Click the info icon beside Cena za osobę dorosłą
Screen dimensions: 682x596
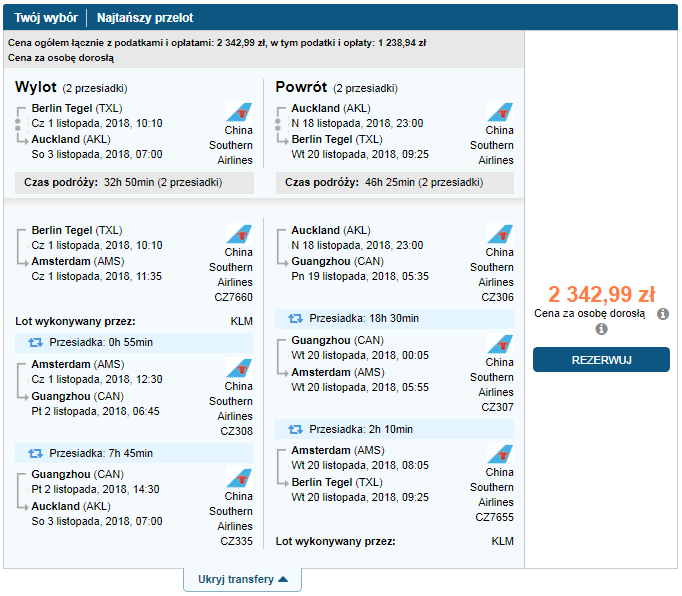click(662, 314)
